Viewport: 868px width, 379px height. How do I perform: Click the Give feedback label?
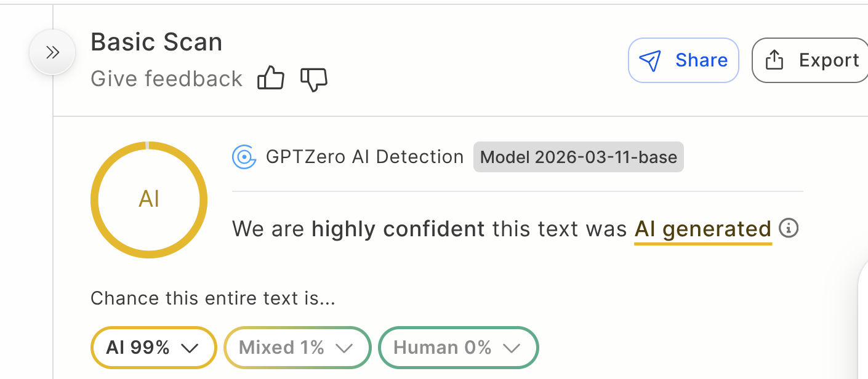tap(166, 79)
